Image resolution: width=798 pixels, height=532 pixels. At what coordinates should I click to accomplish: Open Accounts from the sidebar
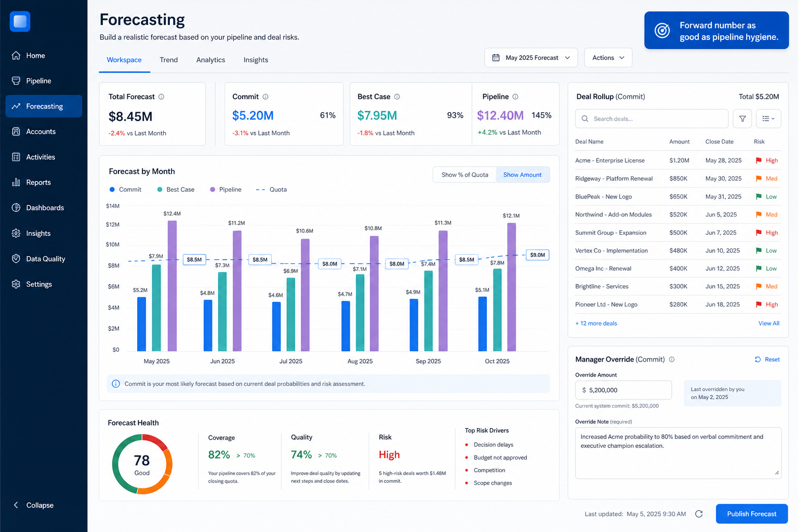44,131
